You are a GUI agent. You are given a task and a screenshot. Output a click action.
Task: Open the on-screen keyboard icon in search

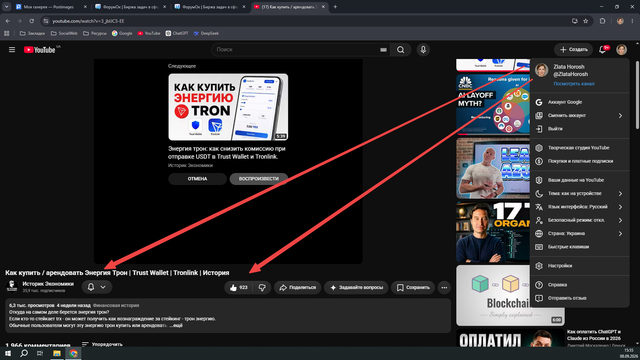point(383,50)
